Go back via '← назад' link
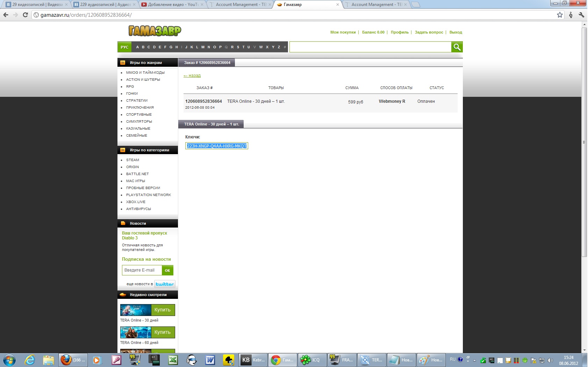 (192, 75)
